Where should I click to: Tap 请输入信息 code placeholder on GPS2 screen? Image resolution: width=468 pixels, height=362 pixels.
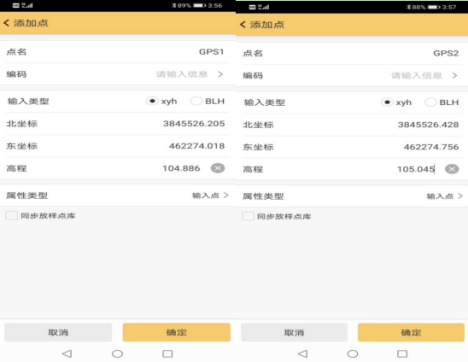[x=417, y=75]
